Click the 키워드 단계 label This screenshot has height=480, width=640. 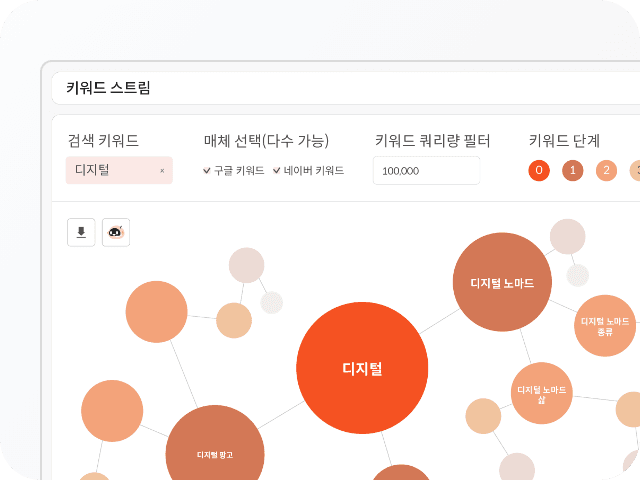[x=564, y=140]
